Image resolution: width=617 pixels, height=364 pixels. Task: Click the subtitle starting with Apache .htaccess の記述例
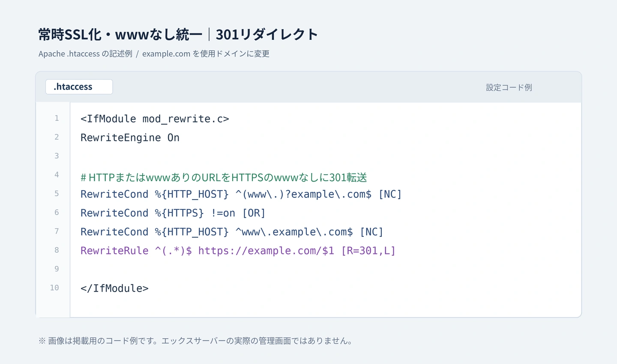(x=154, y=54)
